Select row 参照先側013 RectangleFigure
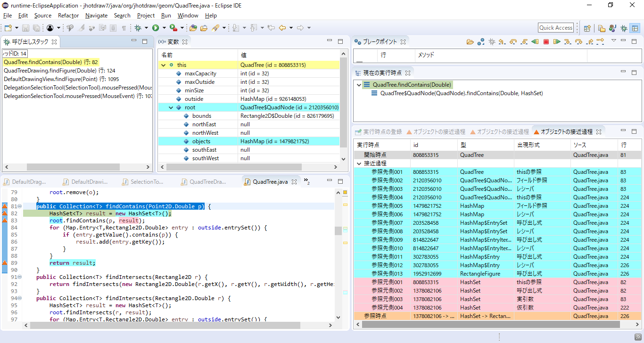Viewport: 644px width, 343px height. point(497,274)
